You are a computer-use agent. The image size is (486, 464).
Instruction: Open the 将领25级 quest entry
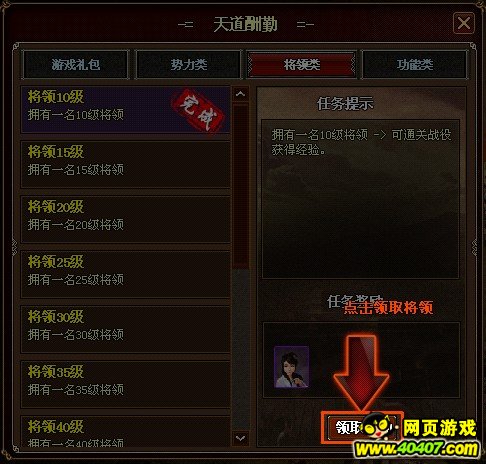pyautogui.click(x=126, y=274)
